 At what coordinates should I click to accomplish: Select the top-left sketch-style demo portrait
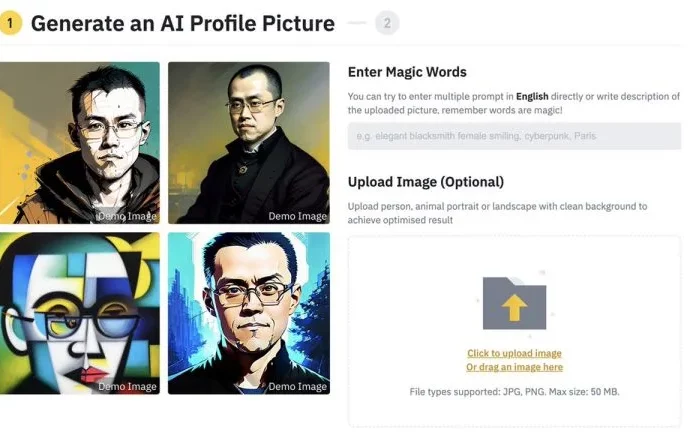tap(80, 143)
